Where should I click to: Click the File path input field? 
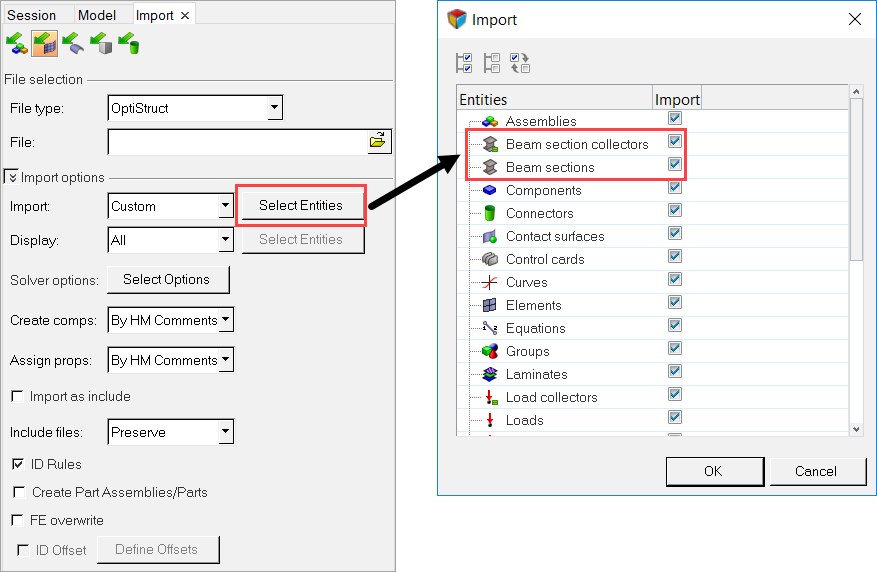(238, 142)
